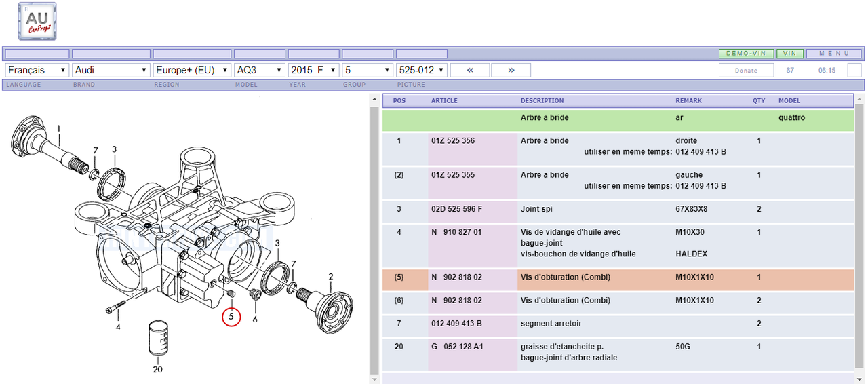Click the 'Joint spi' description
This screenshot has height=384, width=868.
pos(536,209)
